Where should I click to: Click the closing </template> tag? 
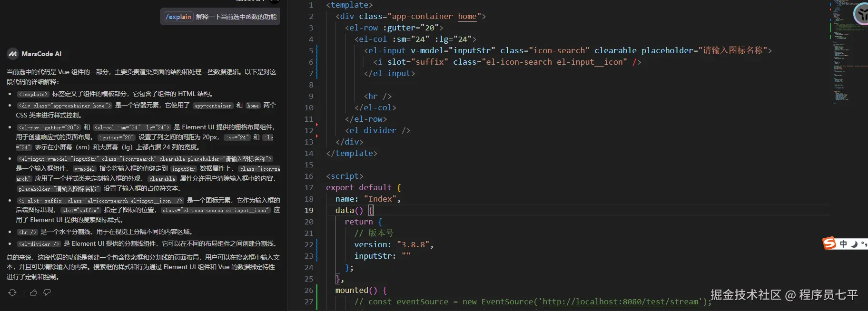[x=352, y=153]
